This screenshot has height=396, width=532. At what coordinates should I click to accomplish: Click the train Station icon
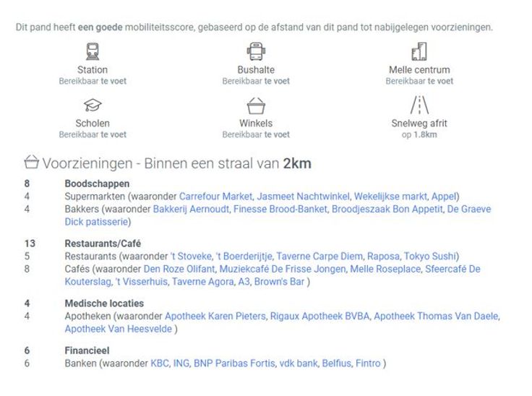[93, 52]
